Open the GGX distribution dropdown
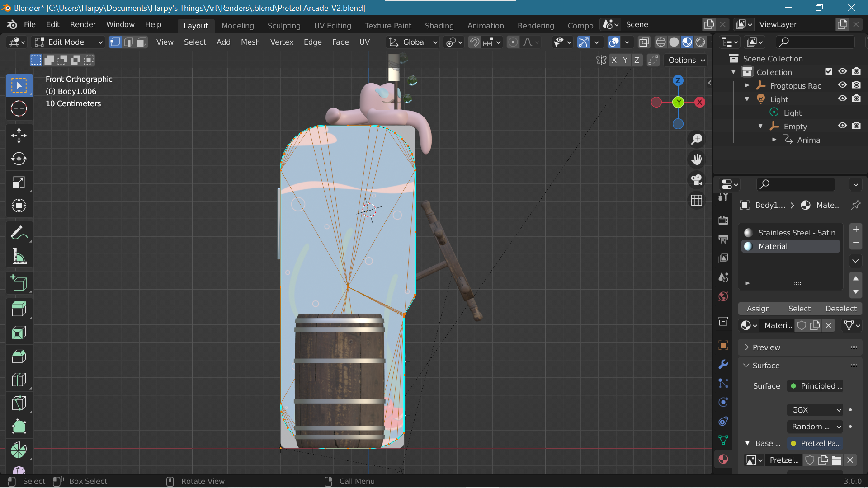Viewport: 868px width, 488px height. point(815,410)
